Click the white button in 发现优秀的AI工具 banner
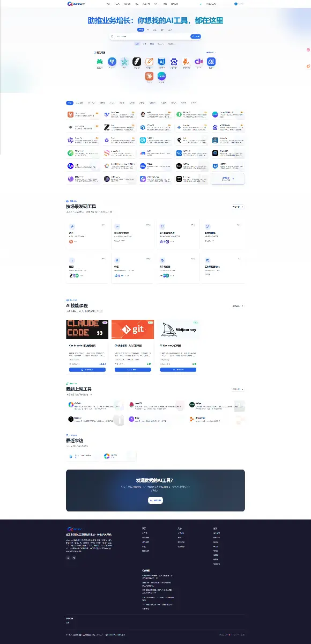Viewport: 311px width, 644px height. (x=155, y=500)
